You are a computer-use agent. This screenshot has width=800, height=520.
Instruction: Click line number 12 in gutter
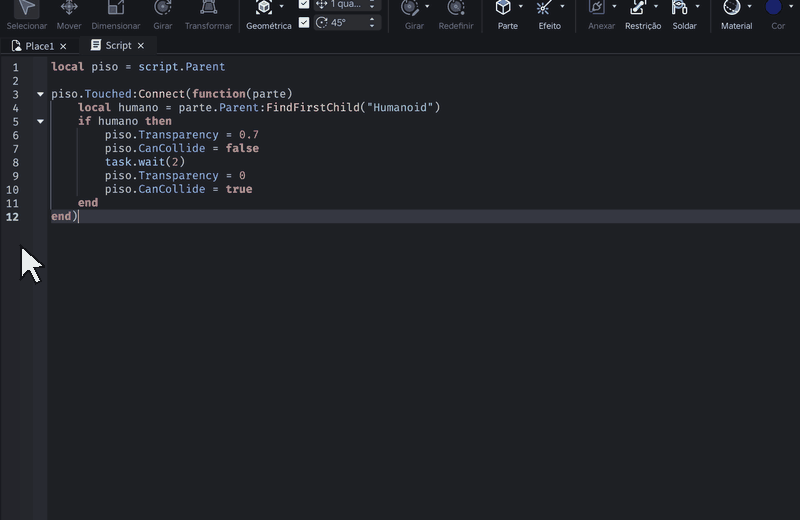click(x=12, y=217)
